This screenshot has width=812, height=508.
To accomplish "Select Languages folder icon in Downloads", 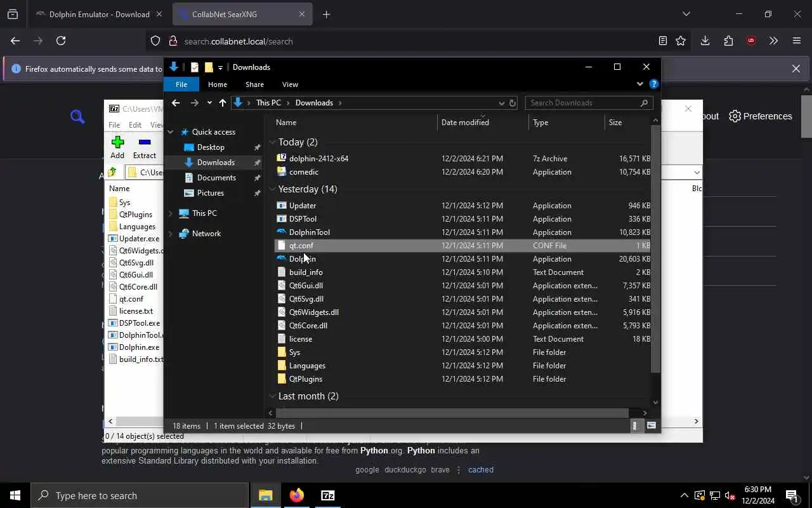I will coord(282,366).
